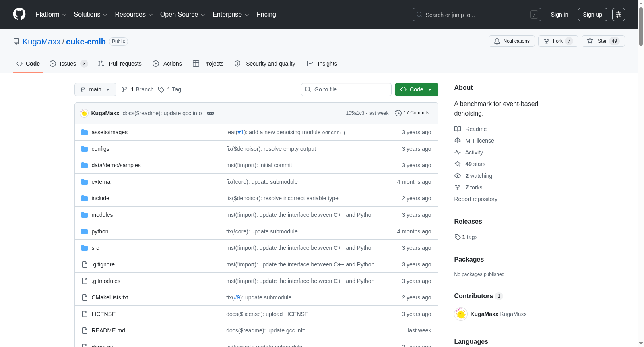The width and height of the screenshot is (644, 347).
Task: Open issue #9 link in CMakeLists commit
Action: (237, 297)
